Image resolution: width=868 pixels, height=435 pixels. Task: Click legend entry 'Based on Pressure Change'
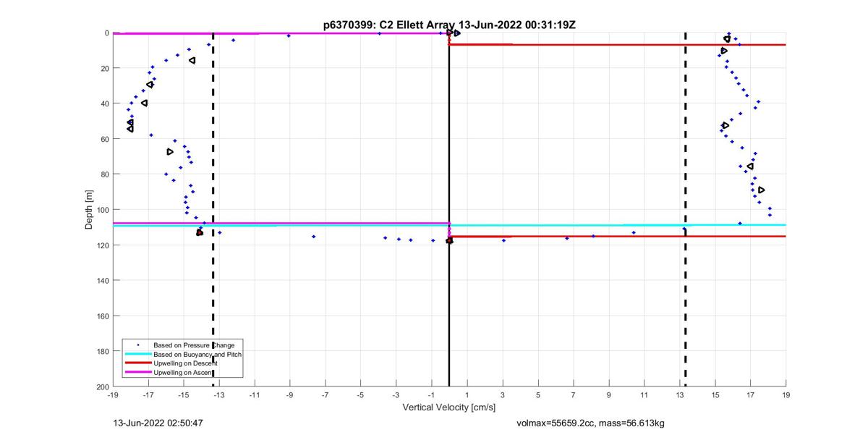pos(194,345)
